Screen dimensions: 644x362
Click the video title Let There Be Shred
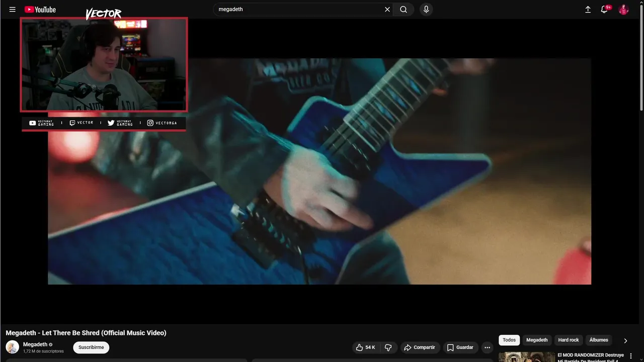[86, 333]
